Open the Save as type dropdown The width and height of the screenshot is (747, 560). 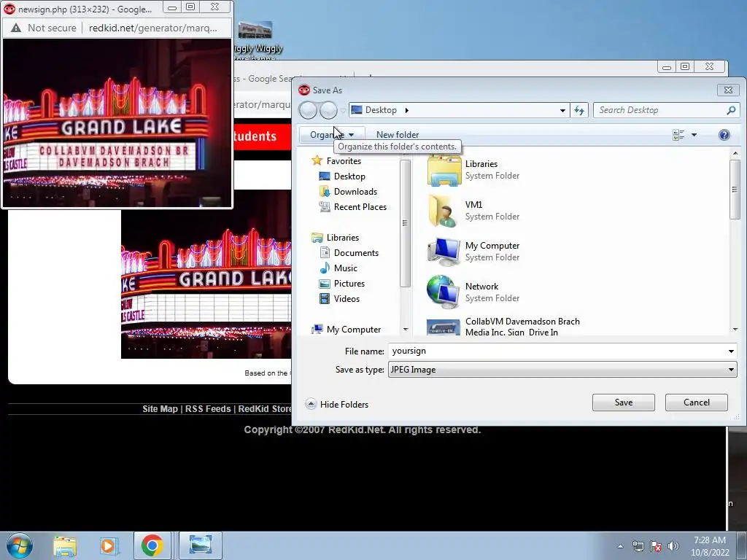pos(562,370)
